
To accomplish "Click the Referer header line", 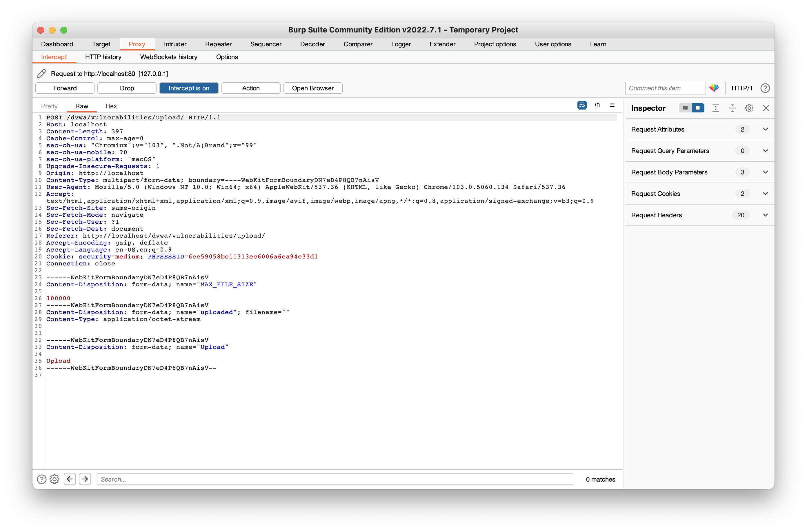I will coord(155,236).
